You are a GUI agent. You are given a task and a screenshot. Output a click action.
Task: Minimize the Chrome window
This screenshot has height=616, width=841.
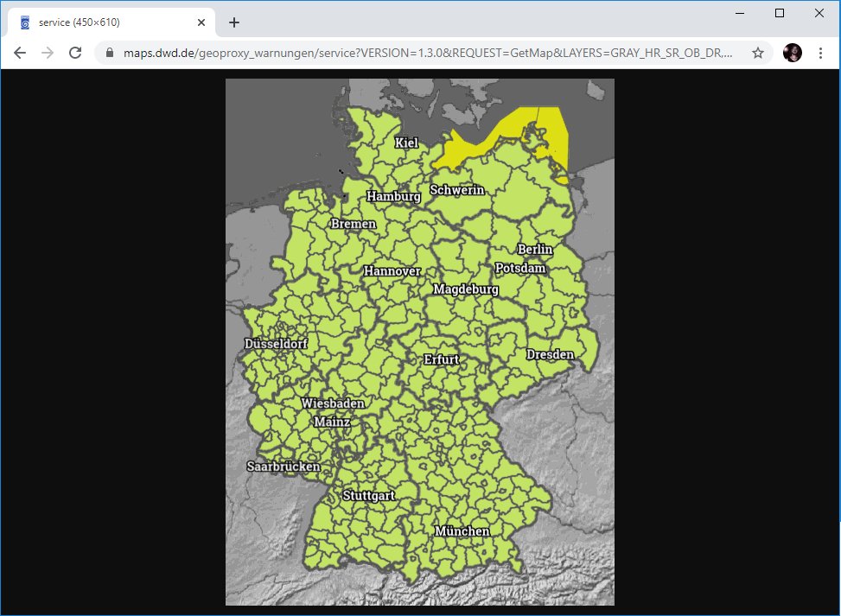pos(740,13)
